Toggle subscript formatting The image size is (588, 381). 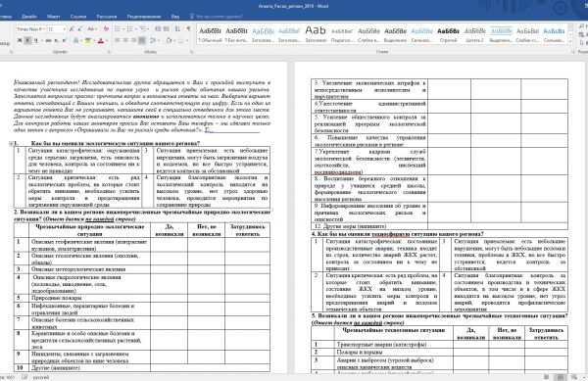[x=56, y=40]
